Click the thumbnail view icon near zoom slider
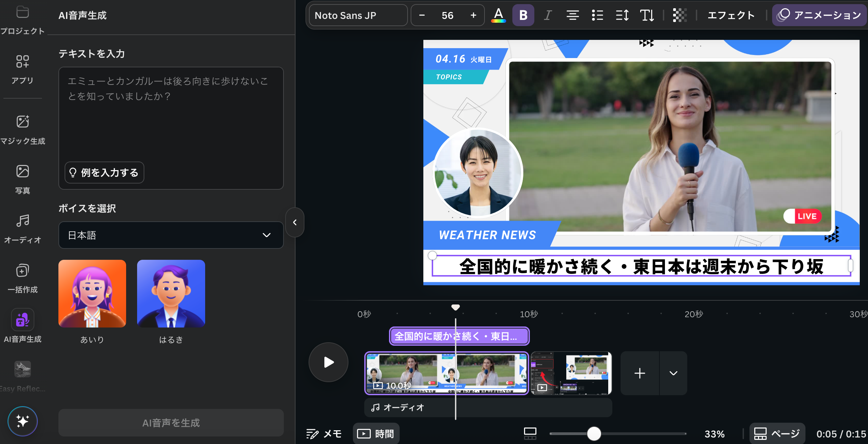The height and width of the screenshot is (444, 868). 530,434
